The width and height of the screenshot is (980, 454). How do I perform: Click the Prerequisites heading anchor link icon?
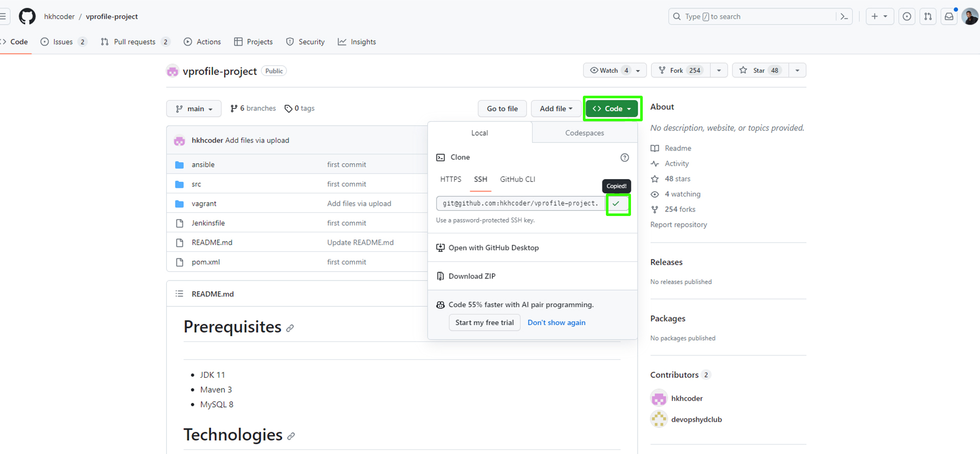click(x=290, y=328)
